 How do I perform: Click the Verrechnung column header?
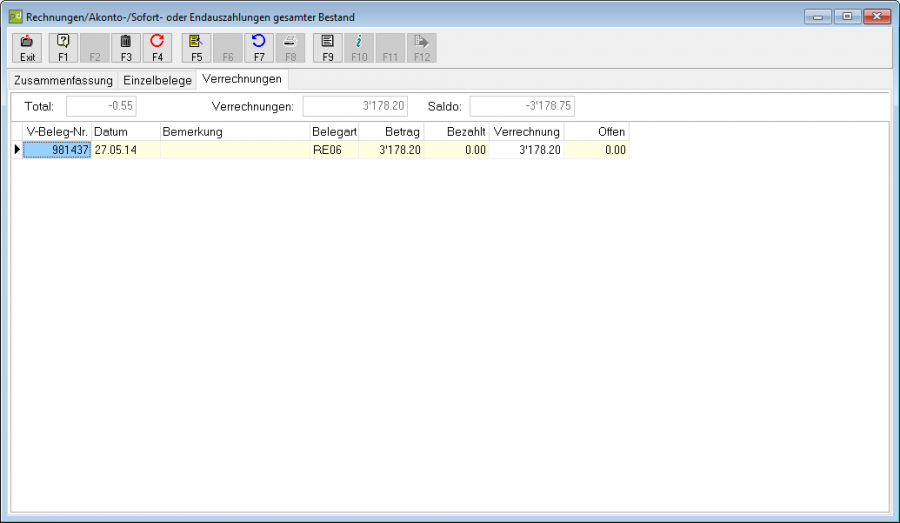point(526,132)
